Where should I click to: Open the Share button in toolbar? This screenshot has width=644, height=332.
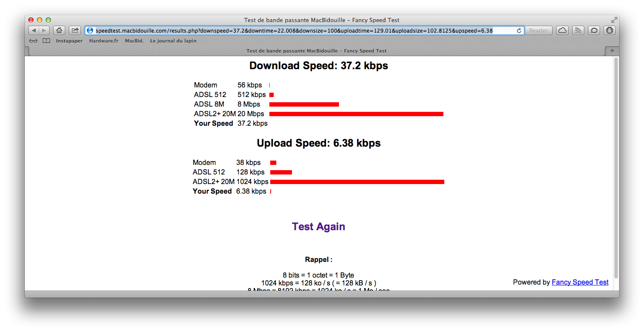75,30
